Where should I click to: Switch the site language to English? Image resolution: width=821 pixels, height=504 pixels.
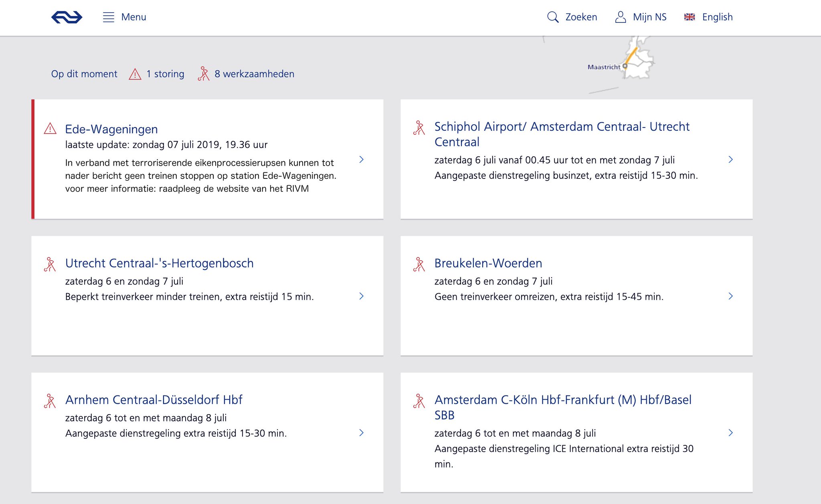717,17
